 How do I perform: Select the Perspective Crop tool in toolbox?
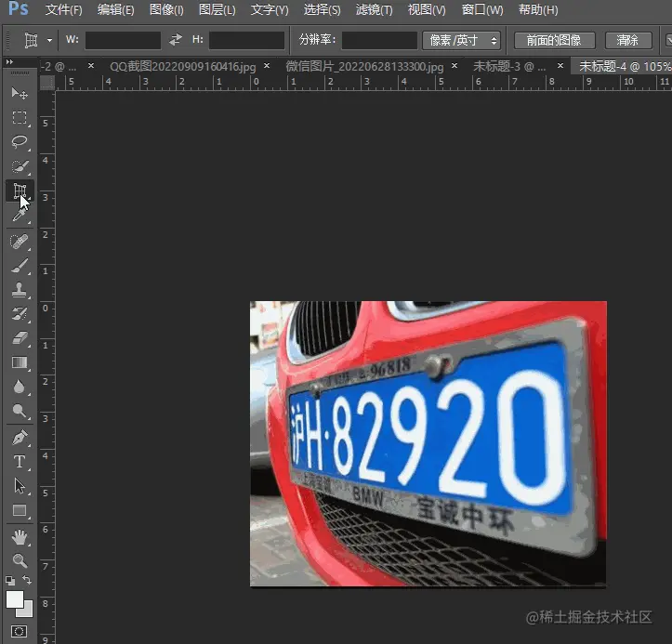pos(20,191)
